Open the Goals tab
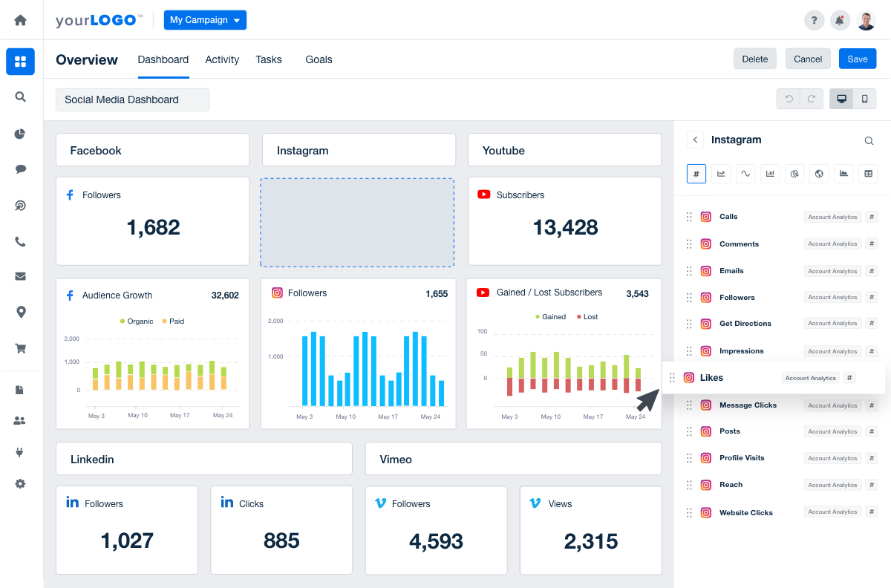Image resolution: width=891 pixels, height=588 pixels. [319, 59]
